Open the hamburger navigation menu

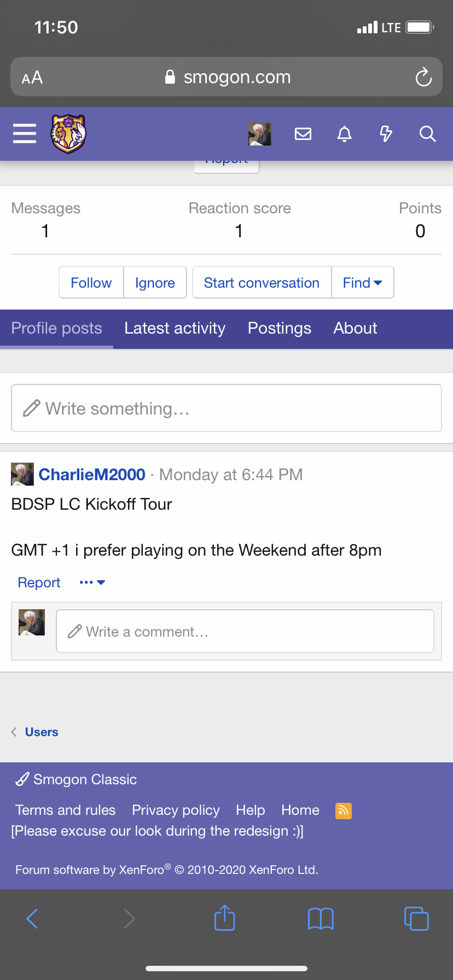25,133
